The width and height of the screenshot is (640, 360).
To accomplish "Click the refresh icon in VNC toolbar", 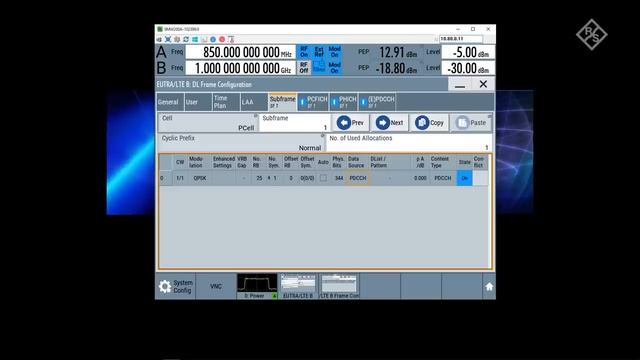I will pos(186,39).
